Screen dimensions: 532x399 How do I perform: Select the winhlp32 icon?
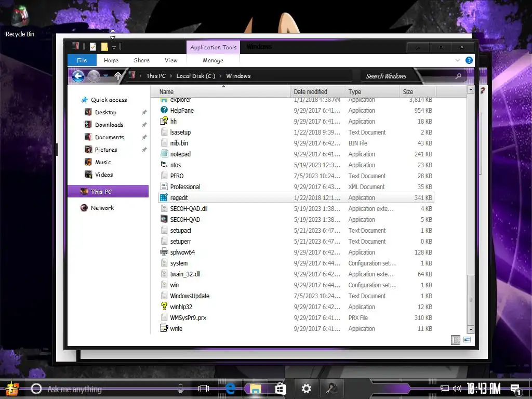(x=164, y=307)
